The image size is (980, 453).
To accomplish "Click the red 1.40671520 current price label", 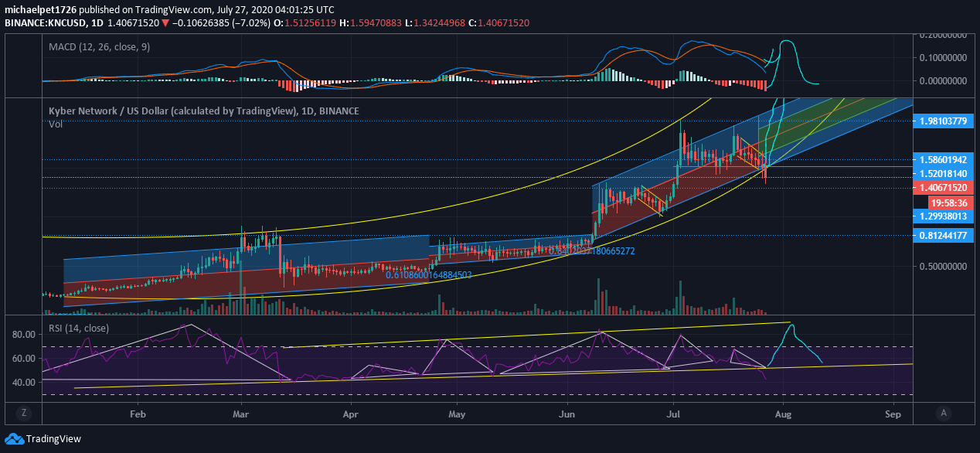I will coord(943,188).
